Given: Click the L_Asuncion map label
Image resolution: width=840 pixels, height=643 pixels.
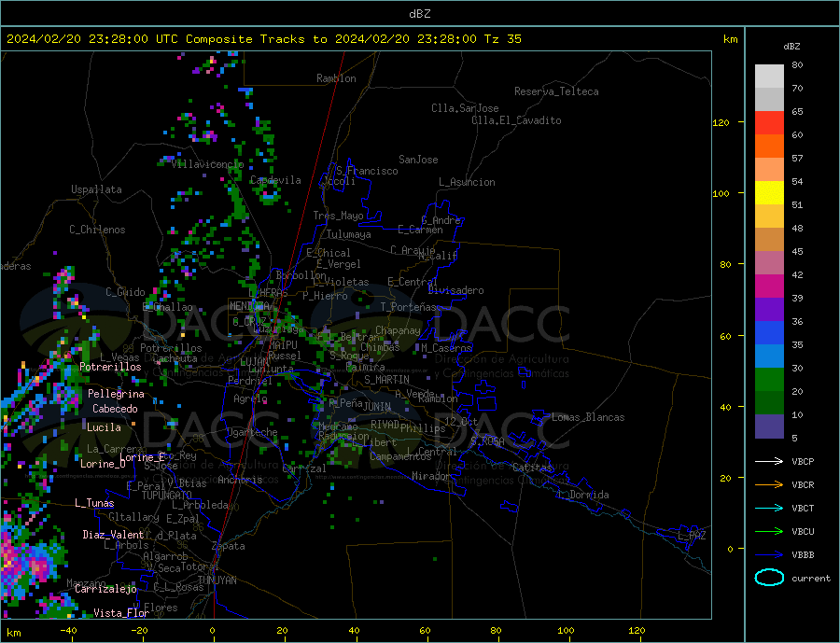Looking at the screenshot, I should click(x=467, y=182).
